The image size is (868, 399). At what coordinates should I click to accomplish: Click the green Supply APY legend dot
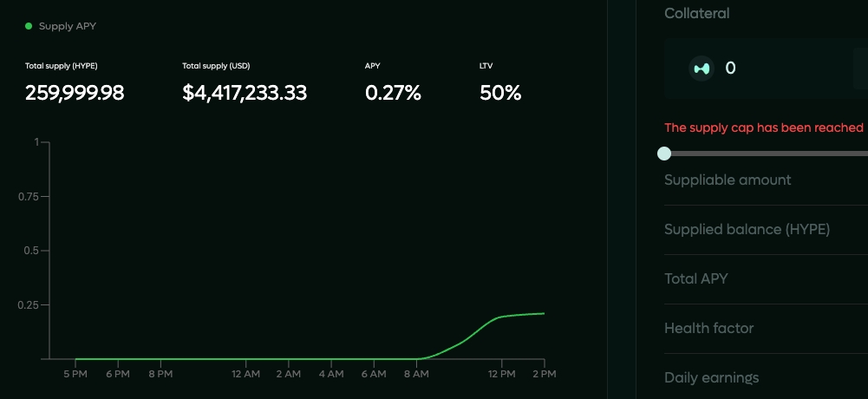(x=29, y=26)
